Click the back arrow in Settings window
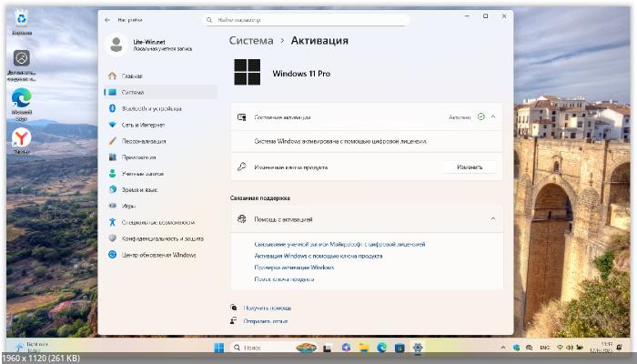 pyautogui.click(x=108, y=18)
